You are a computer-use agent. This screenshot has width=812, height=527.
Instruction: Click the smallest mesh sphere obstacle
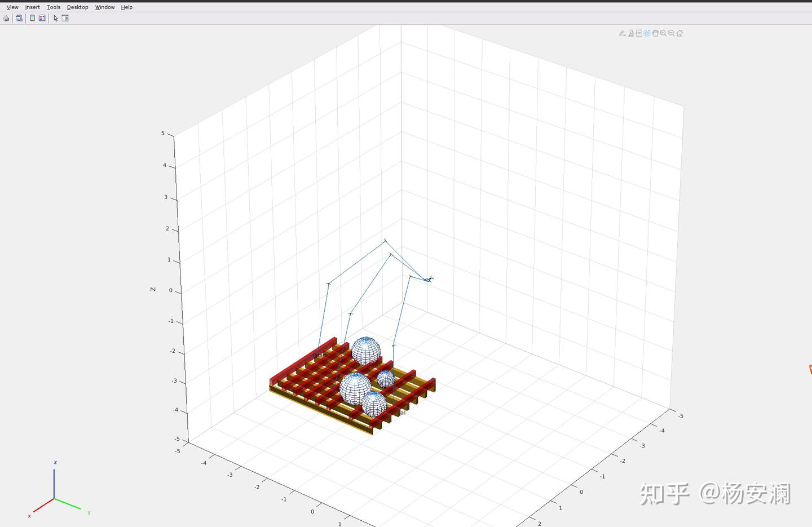click(386, 379)
